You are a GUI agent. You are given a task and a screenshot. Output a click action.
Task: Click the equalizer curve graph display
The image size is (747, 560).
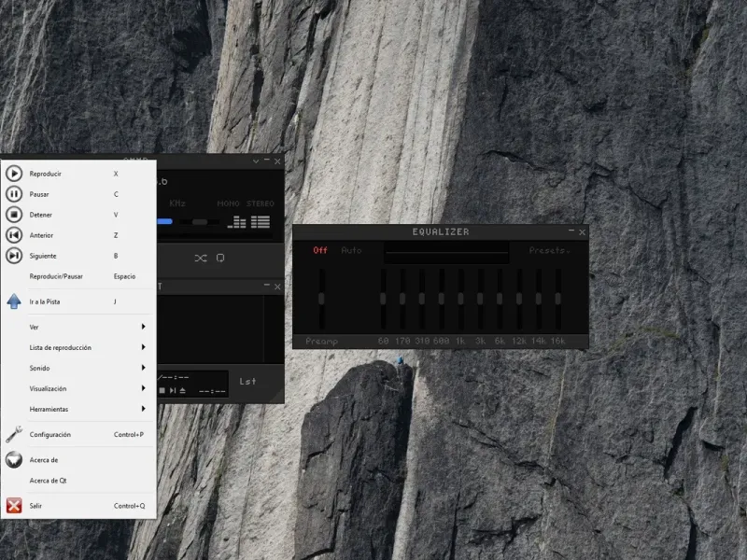point(446,252)
